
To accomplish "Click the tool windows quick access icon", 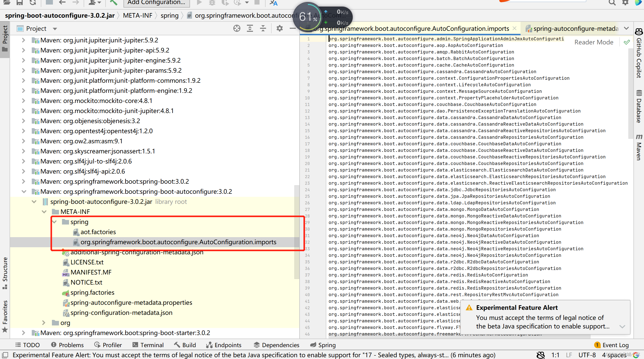I will click(5, 355).
